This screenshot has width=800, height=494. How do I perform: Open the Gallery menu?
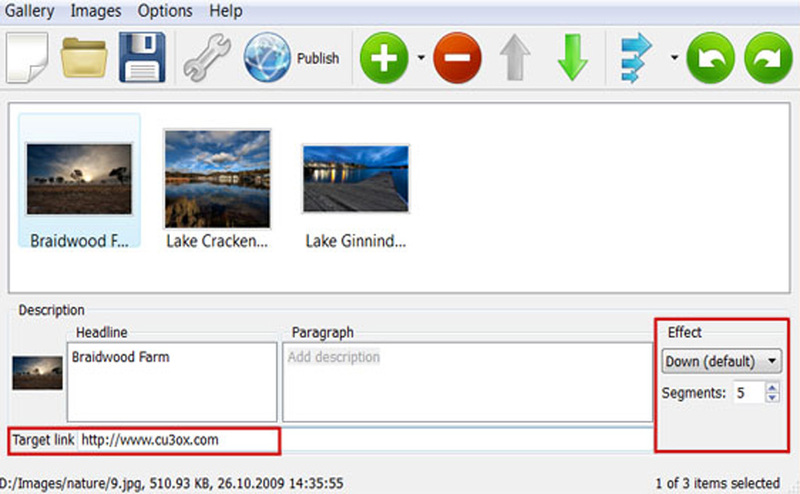point(29,11)
